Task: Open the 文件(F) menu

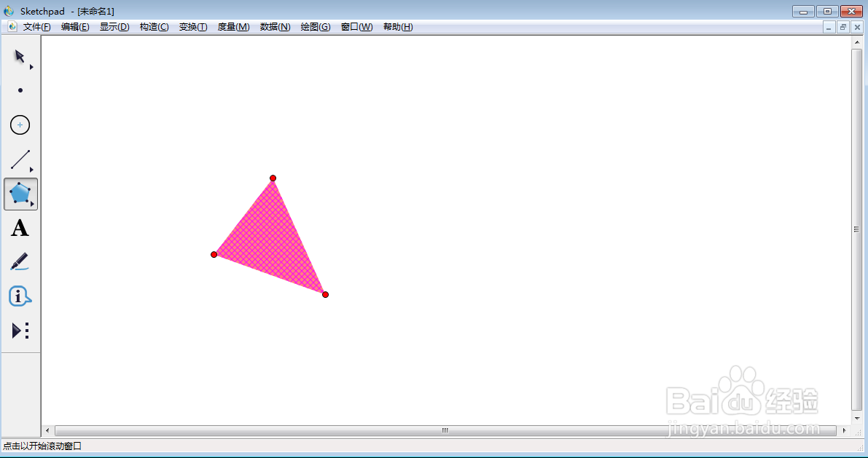Action: coord(36,26)
